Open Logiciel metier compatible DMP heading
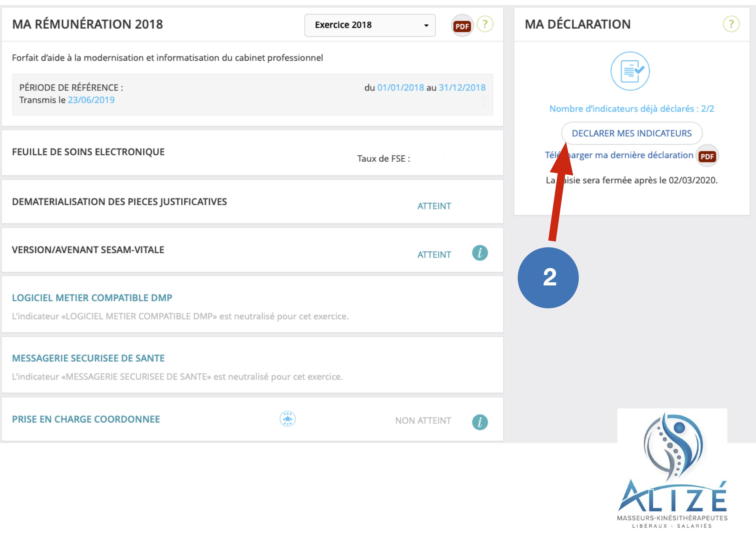 pyautogui.click(x=92, y=298)
